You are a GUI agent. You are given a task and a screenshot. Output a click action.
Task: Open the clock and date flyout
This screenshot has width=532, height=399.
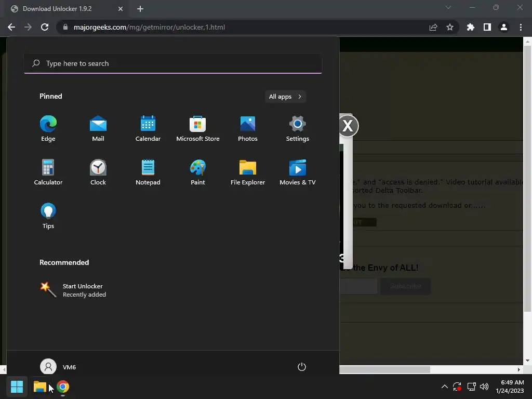click(510, 387)
